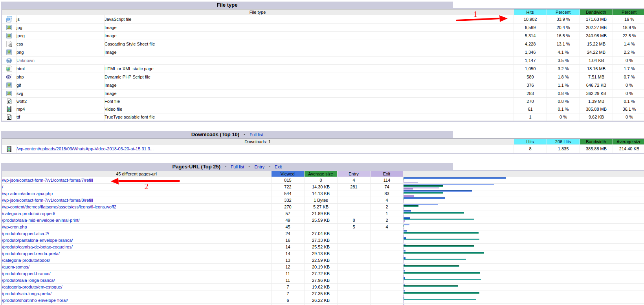Open the /quem-somos/ page link

point(16,267)
